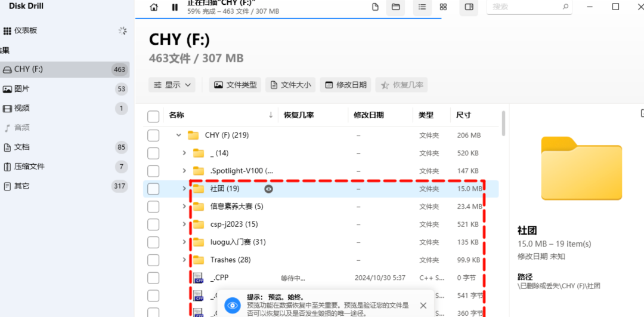Viewport: 644px width, 317px height.
Task: Filter results by 其它
Action: click(x=64, y=186)
